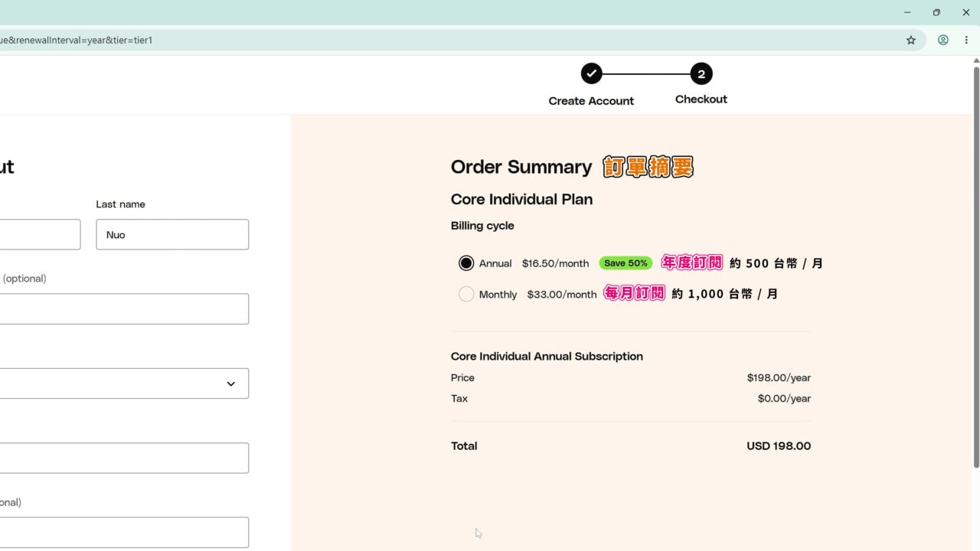980x551 pixels.
Task: Click the USD 198.00 total
Action: (x=779, y=445)
